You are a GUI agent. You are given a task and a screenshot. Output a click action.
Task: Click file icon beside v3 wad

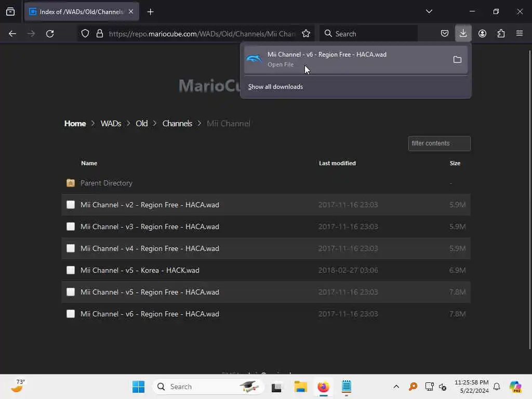click(x=71, y=227)
